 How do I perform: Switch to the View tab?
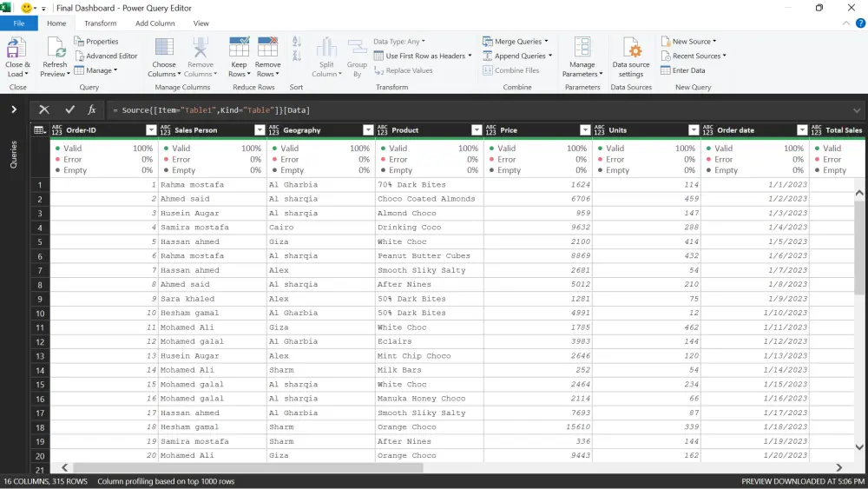pos(201,23)
